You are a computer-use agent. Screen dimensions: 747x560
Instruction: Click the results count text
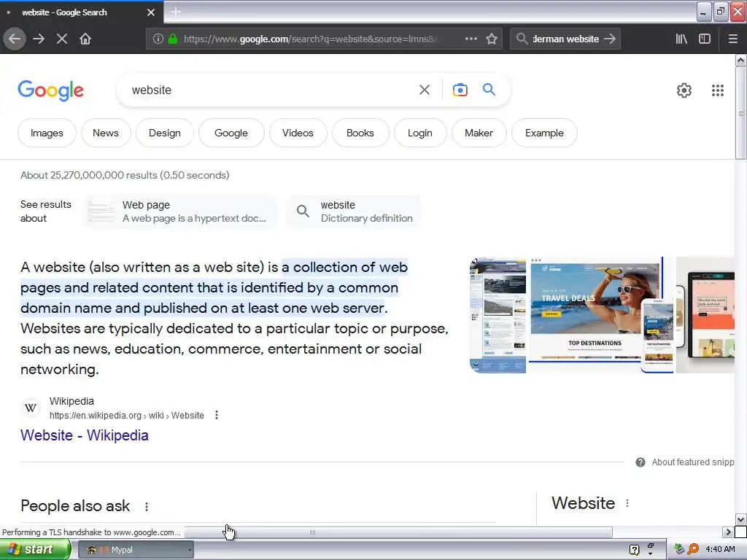click(125, 175)
